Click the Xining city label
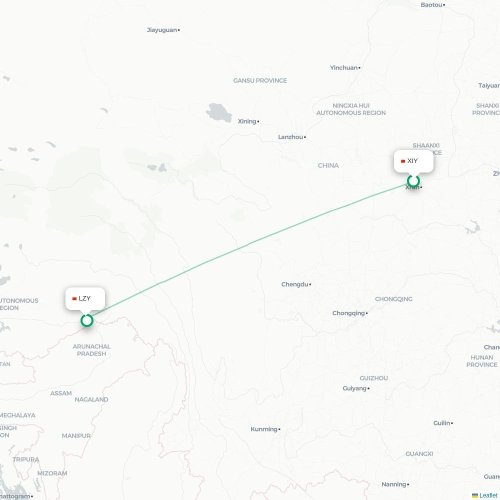Screen dimensions: 500x500 [248, 121]
